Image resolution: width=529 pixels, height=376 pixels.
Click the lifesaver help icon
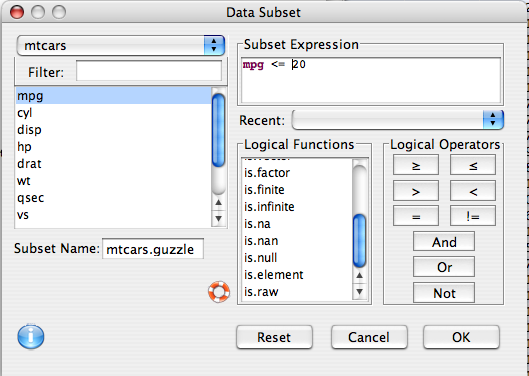[219, 292]
